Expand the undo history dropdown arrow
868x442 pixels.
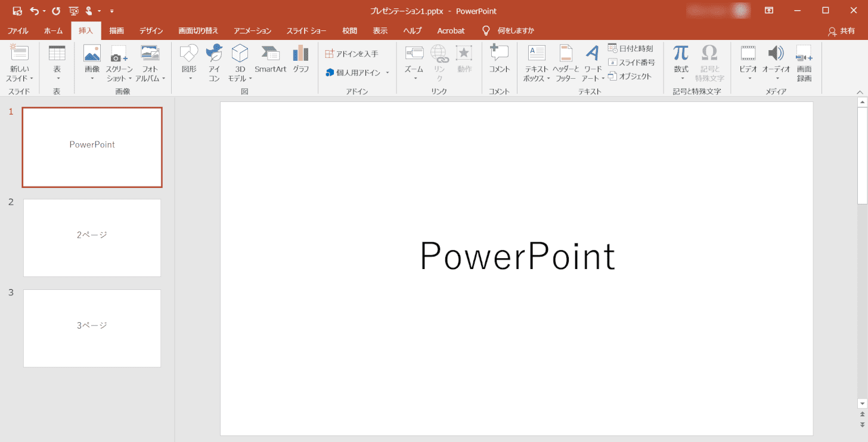(45, 11)
